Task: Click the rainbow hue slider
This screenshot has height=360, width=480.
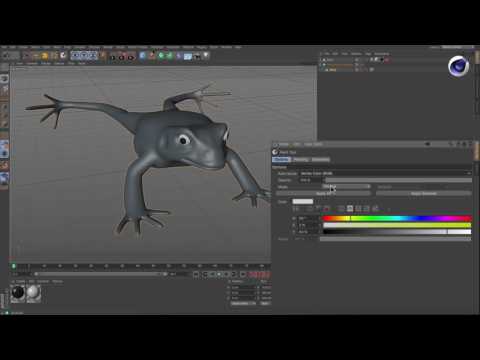Action: pos(397,218)
